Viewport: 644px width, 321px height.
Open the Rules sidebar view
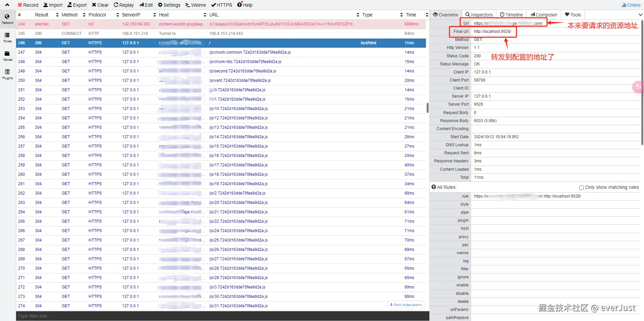7,37
